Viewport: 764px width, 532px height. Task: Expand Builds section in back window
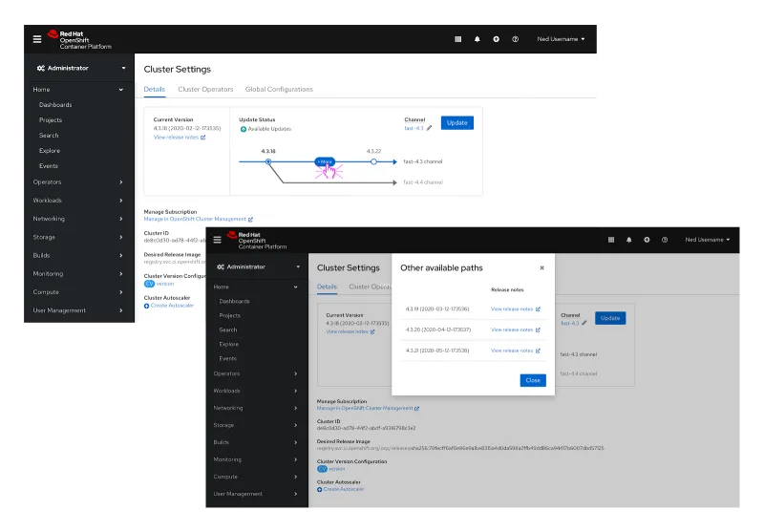pyautogui.click(x=78, y=255)
